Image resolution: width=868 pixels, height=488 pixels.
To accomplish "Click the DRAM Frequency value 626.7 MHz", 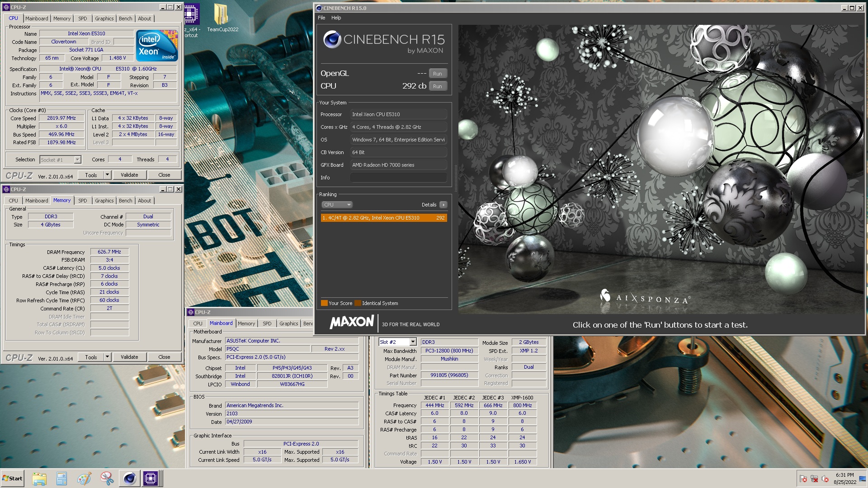I will pyautogui.click(x=109, y=252).
